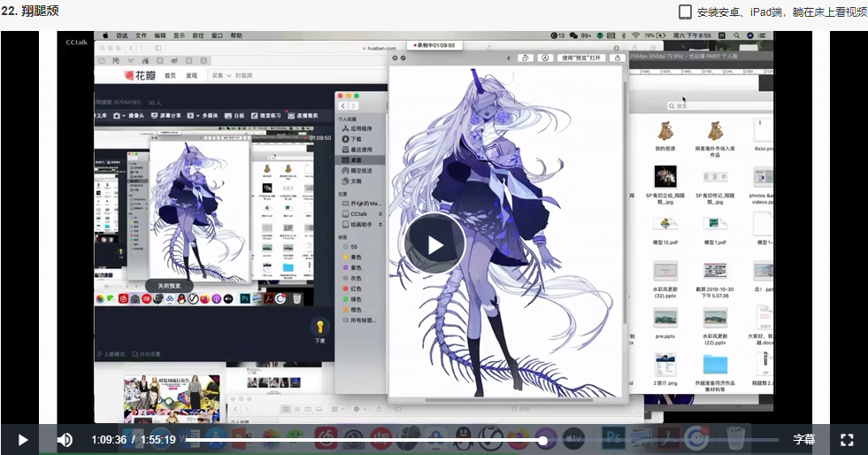
Task: Eject the 绘画助手 volume in the sidebar
Action: 380,224
